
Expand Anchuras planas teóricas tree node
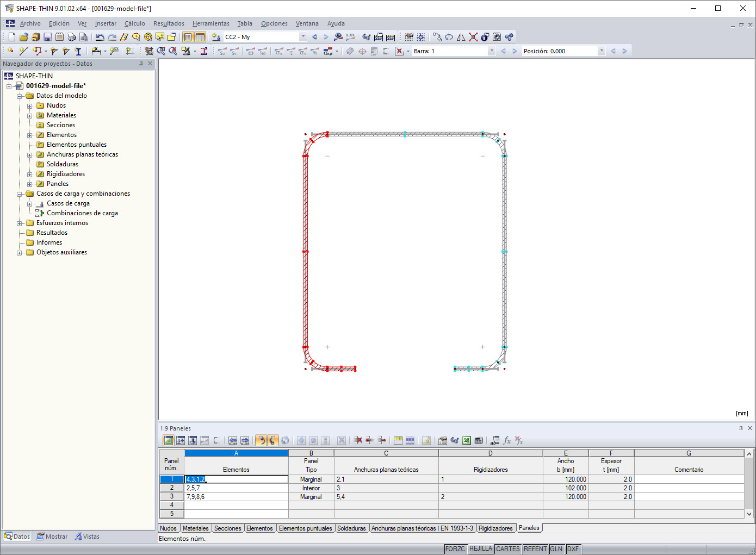tap(30, 155)
